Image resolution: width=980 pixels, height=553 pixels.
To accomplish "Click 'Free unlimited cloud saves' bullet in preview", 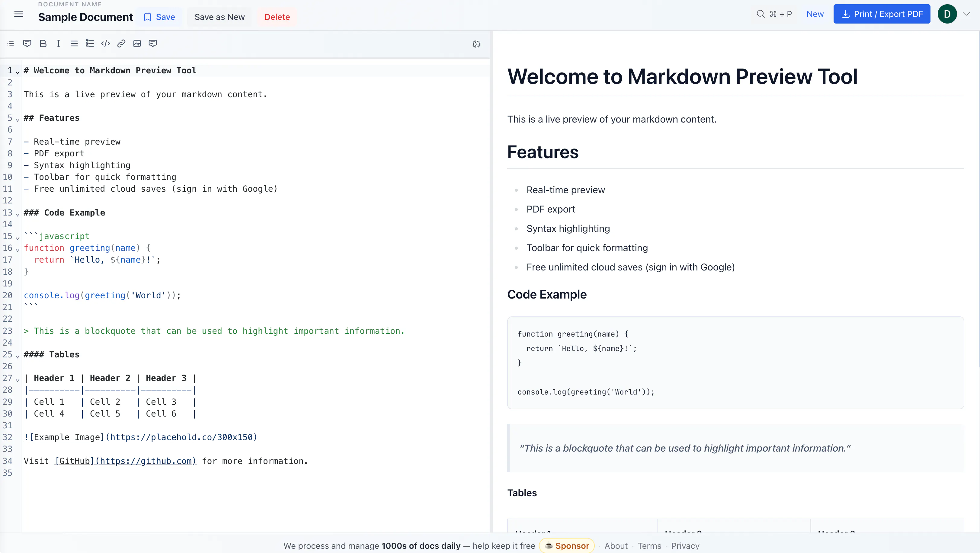I will tap(630, 267).
